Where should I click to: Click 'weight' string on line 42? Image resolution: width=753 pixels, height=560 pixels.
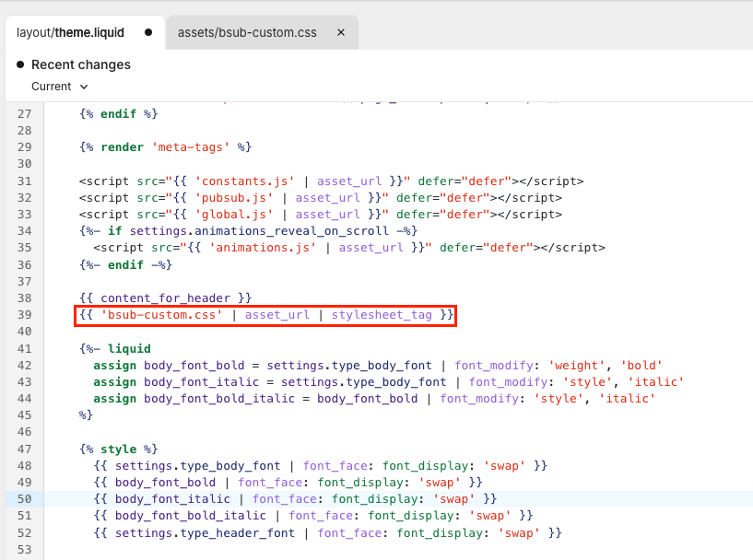point(577,366)
